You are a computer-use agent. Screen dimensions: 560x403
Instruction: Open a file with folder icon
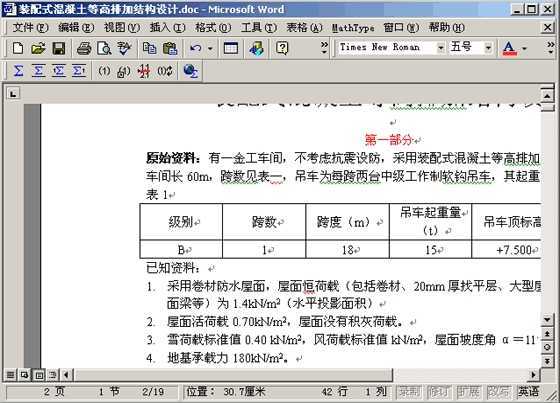coord(38,48)
